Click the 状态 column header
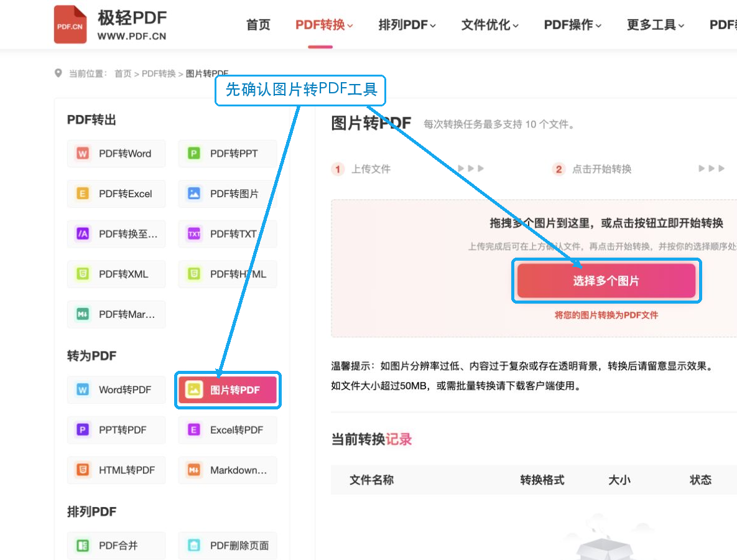Image resolution: width=737 pixels, height=560 pixels. (700, 480)
